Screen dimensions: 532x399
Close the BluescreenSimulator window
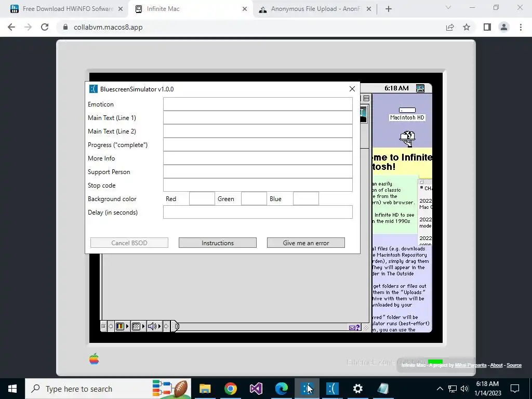click(x=352, y=89)
